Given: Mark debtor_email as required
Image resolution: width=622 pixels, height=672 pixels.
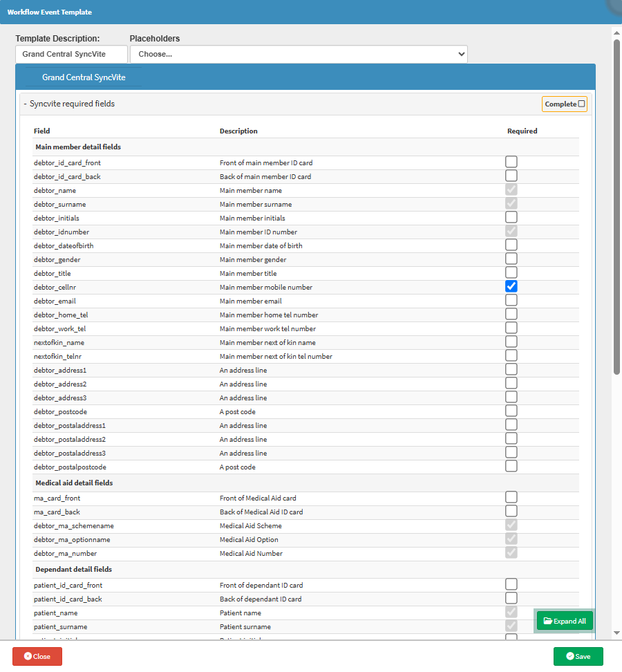Looking at the screenshot, I should pos(511,300).
